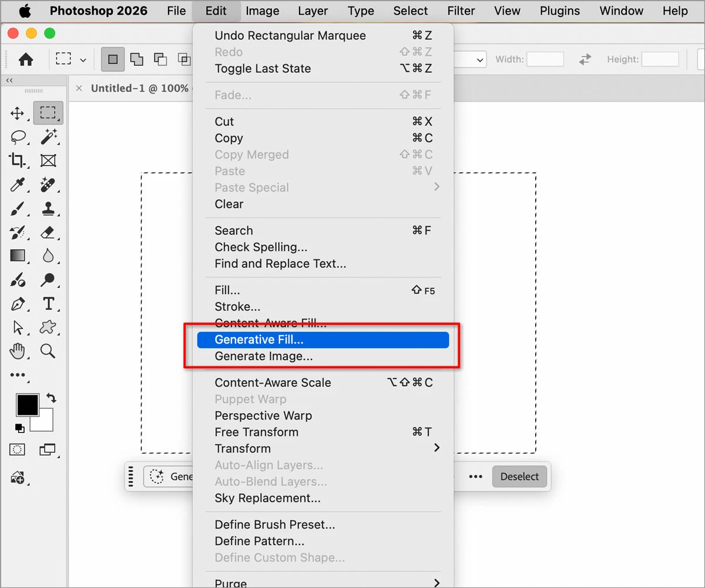Select the Magic Wand tool
Screen dimensions: 705x588
49,137
